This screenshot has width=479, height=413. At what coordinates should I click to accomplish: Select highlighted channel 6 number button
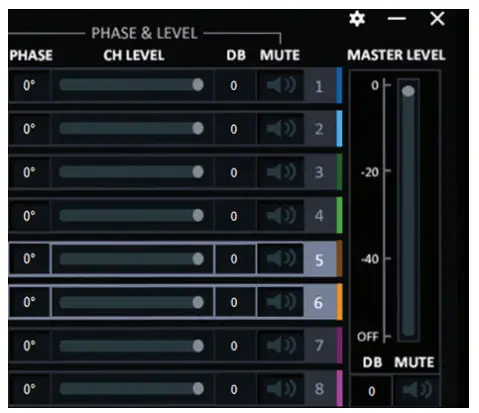coord(320,302)
